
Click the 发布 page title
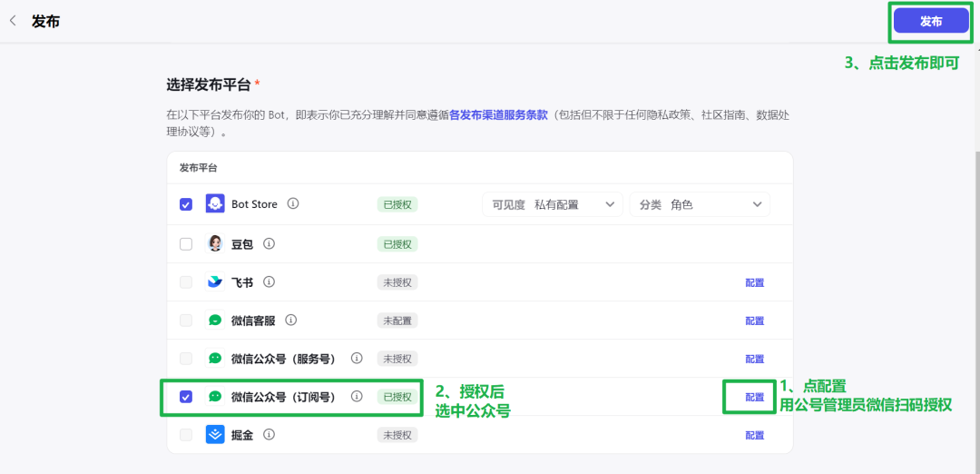coord(45,21)
